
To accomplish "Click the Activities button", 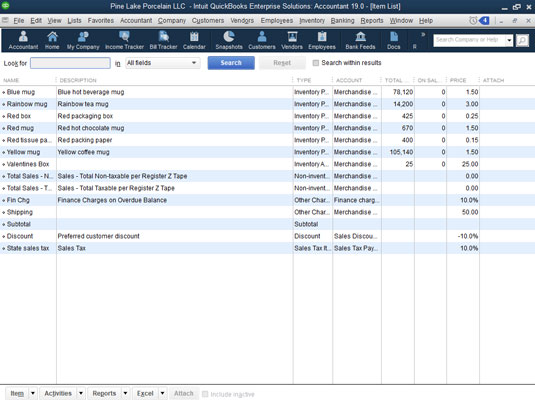I will point(58,393).
